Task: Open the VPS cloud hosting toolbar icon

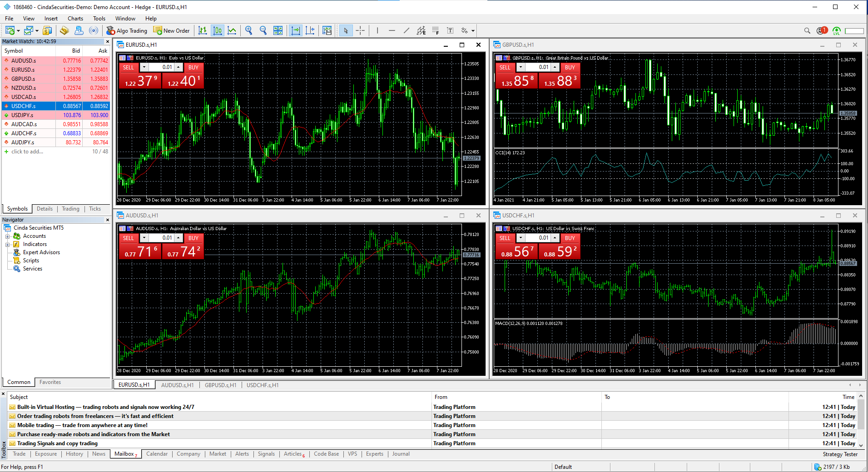Action: 79,30
